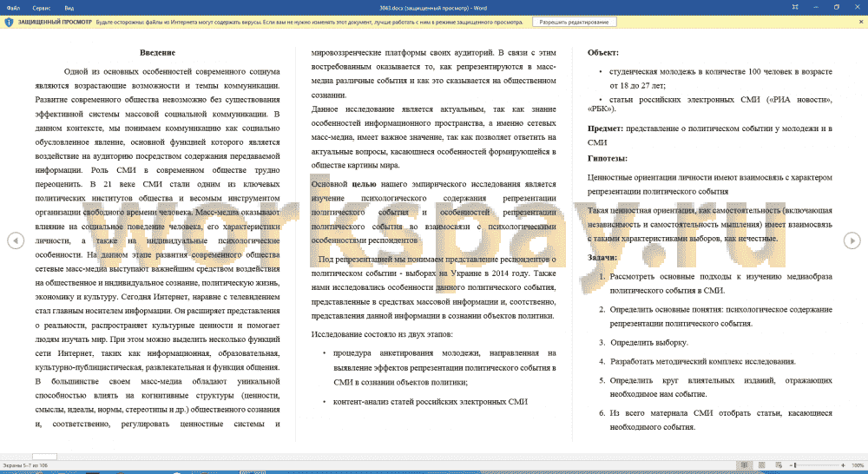The width and height of the screenshot is (868, 474).
Task: Click the Задачи: heading
Action: coord(602,258)
